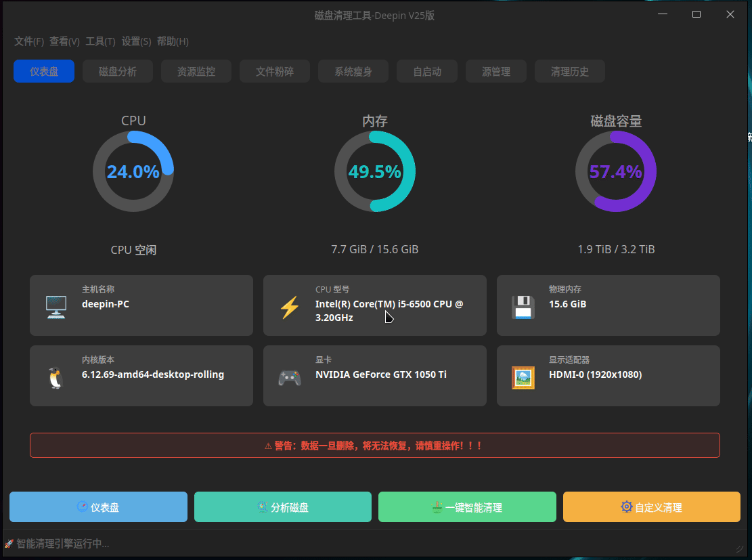Open the 帮助(H) menu
The width and height of the screenshot is (752, 560).
pyautogui.click(x=173, y=42)
